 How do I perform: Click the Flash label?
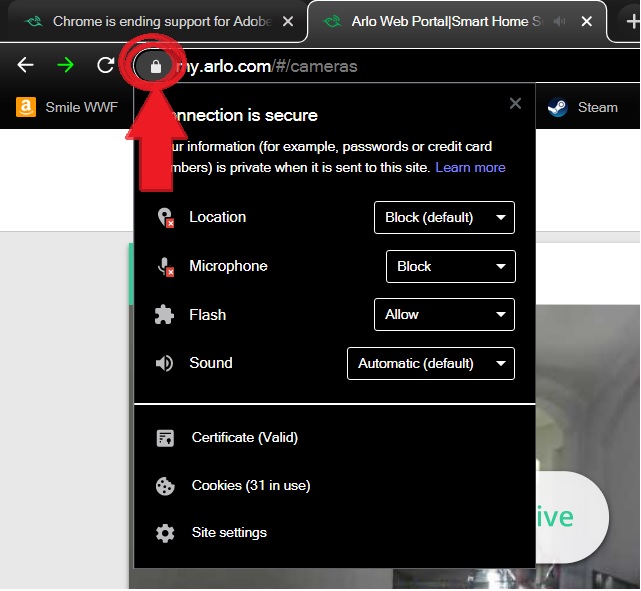[x=207, y=315]
